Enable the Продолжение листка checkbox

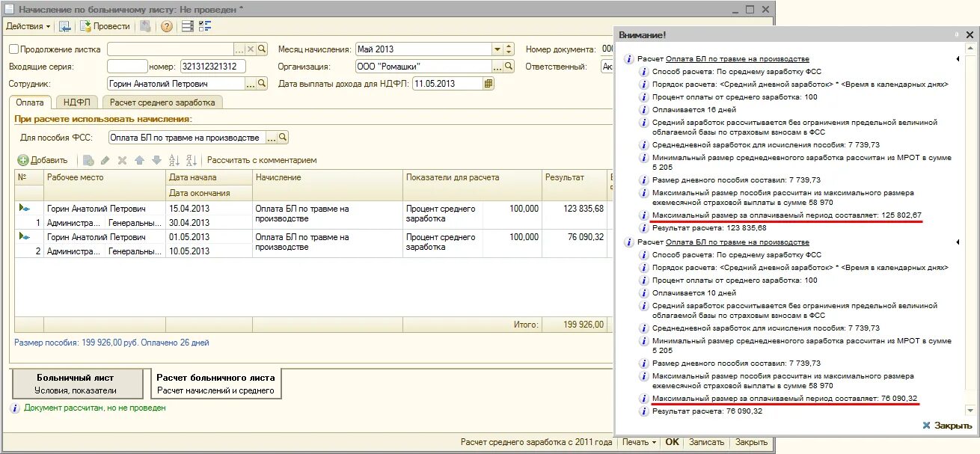[13, 49]
